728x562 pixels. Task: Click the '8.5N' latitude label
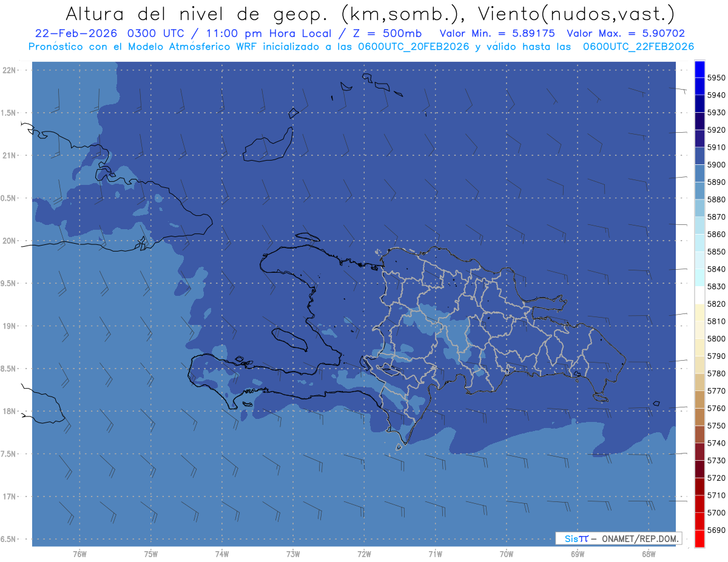[x=8, y=369]
